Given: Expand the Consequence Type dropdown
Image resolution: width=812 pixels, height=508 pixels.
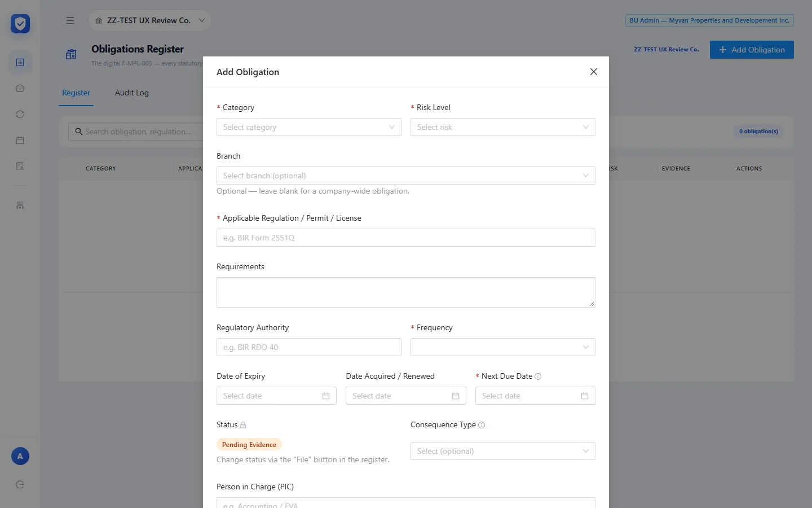Looking at the screenshot, I should click(x=503, y=451).
